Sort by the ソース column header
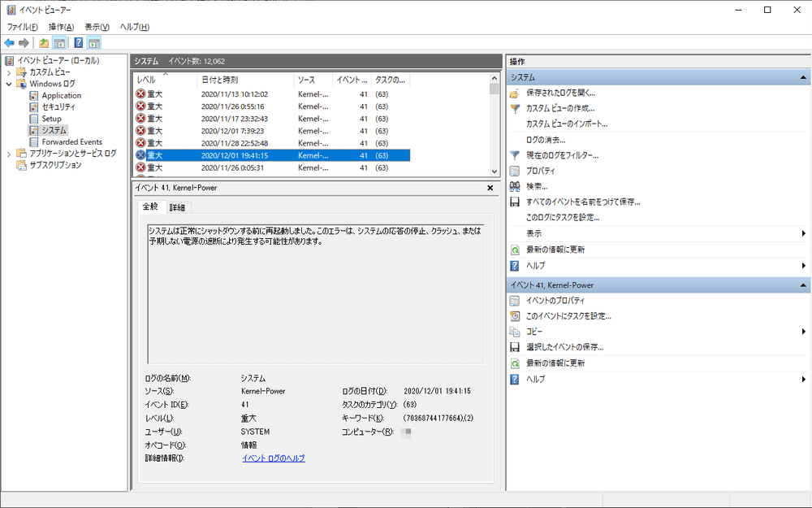 (313, 80)
